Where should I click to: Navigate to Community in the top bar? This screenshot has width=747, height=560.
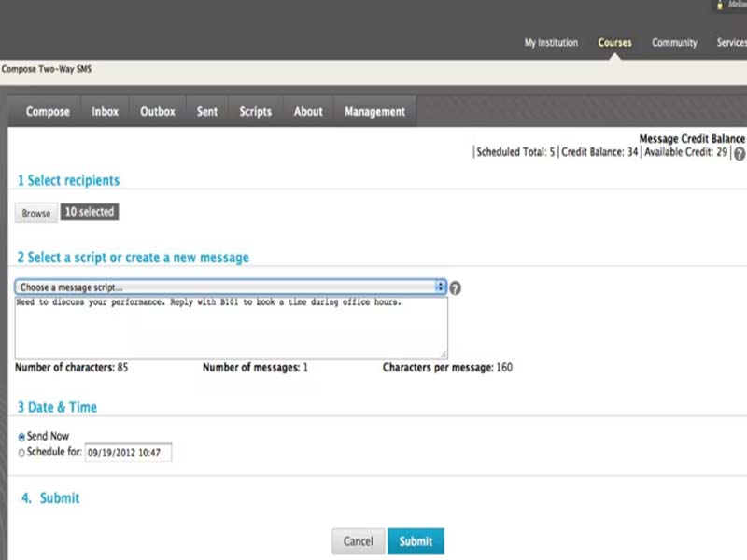tap(674, 42)
